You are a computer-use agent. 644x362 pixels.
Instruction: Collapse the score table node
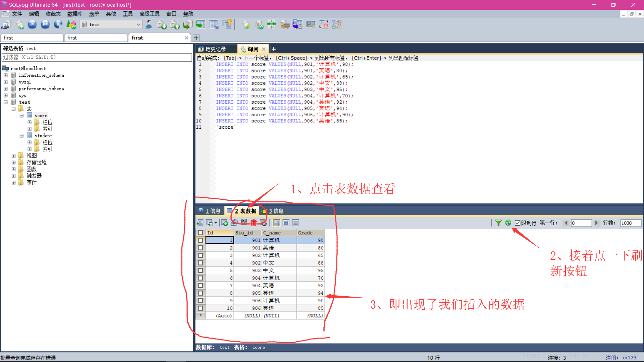[x=21, y=116]
